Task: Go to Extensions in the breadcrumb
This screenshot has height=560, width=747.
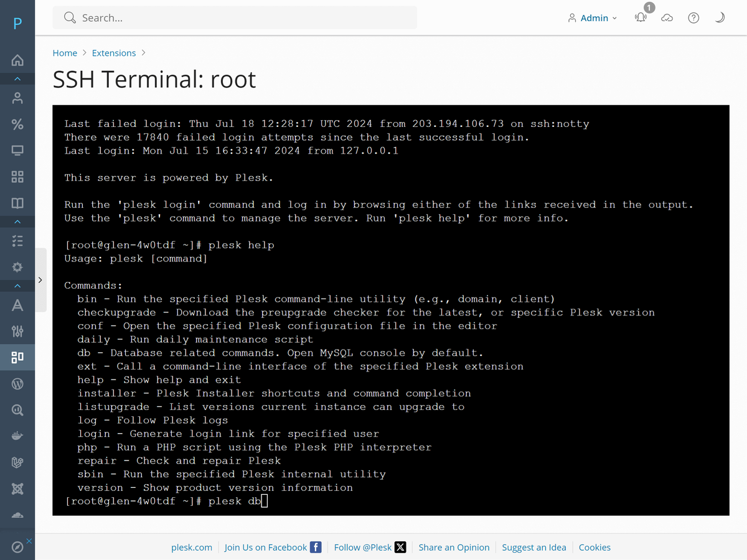Action: tap(114, 53)
